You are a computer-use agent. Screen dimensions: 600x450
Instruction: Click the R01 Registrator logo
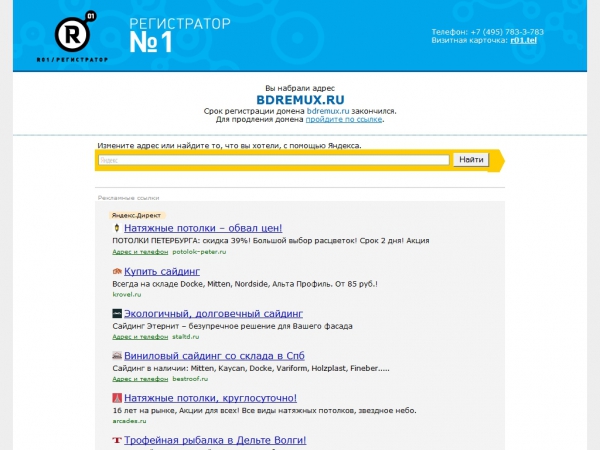[73, 36]
